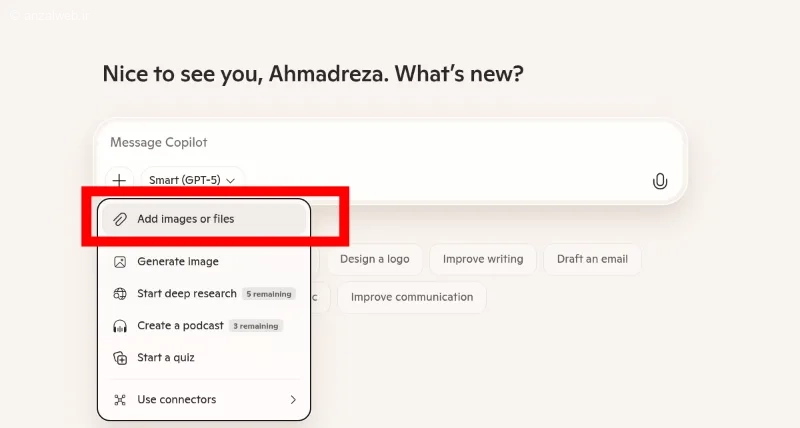800x428 pixels.
Task: Click the Improve writing suggestion chip
Action: tap(483, 259)
